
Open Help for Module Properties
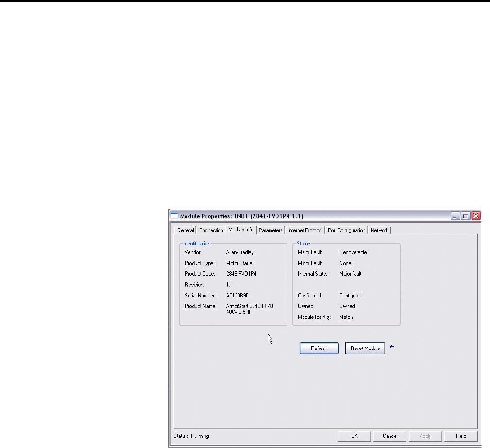(461, 436)
